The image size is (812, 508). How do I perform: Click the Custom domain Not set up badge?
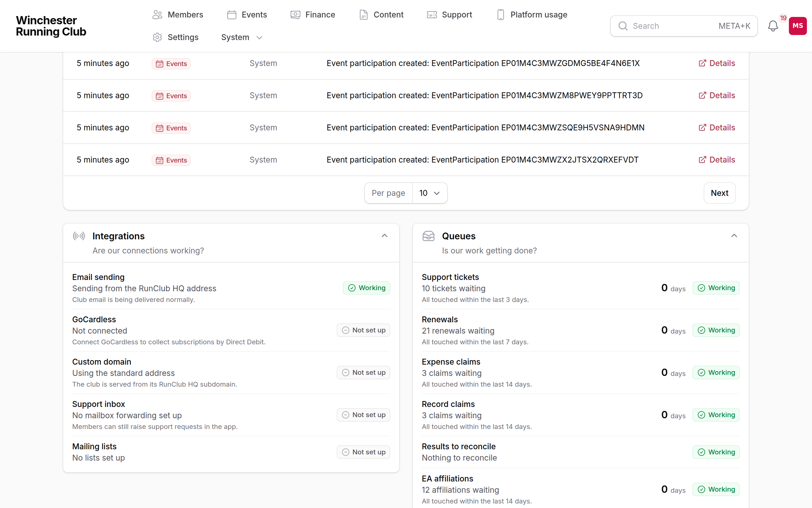[363, 373]
